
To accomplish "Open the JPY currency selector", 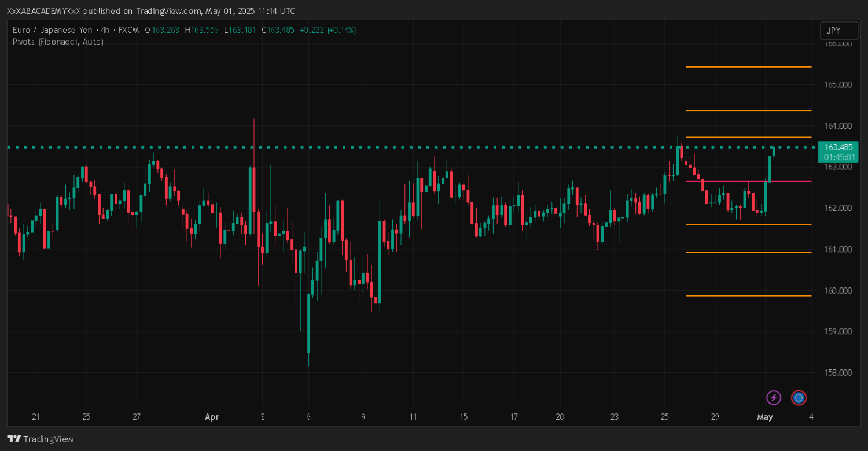I will coord(834,31).
